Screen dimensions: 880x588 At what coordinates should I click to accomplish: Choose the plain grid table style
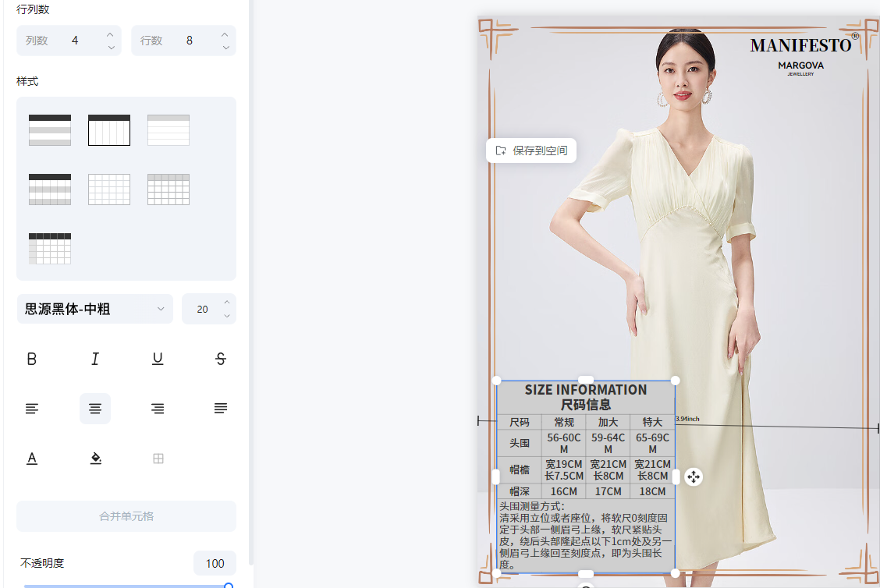(109, 190)
